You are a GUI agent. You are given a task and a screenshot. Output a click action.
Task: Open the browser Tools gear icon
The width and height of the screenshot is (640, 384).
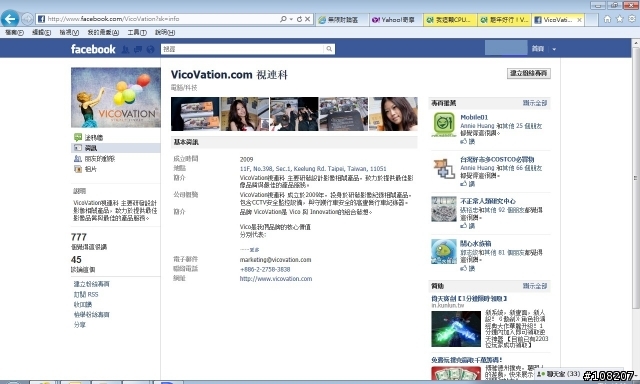tap(632, 19)
